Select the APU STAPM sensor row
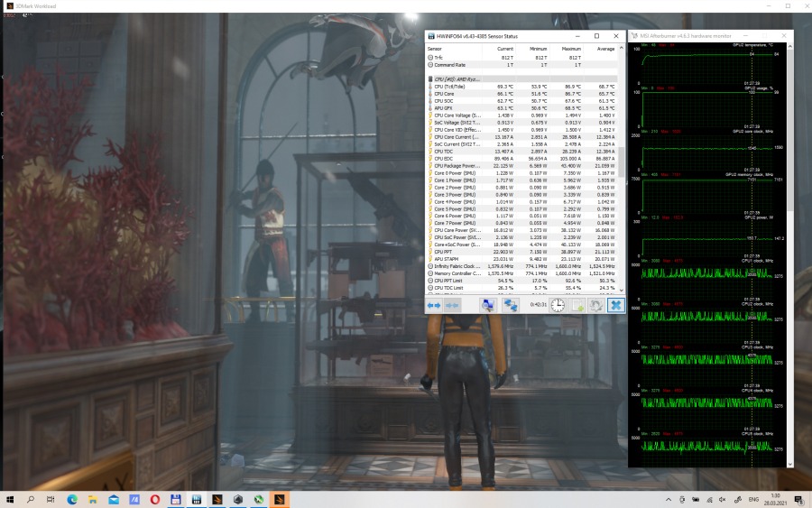The width and height of the screenshot is (812, 508). point(521,259)
